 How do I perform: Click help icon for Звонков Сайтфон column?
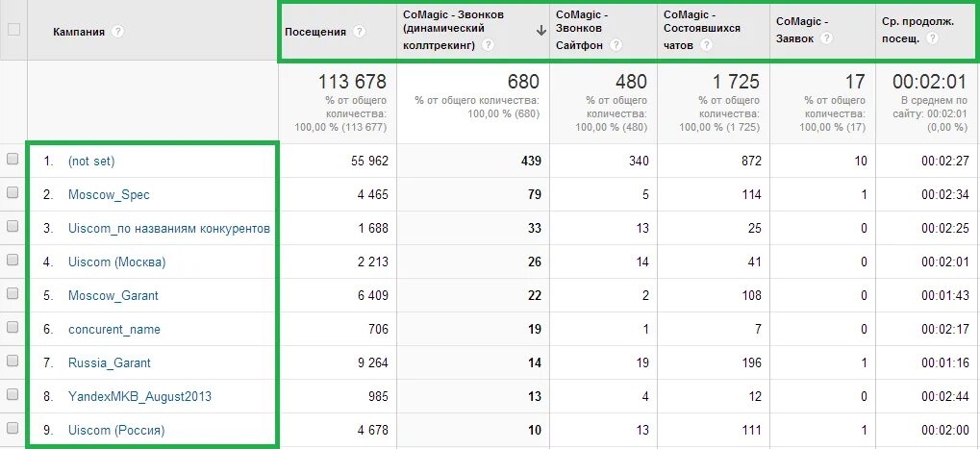(616, 44)
